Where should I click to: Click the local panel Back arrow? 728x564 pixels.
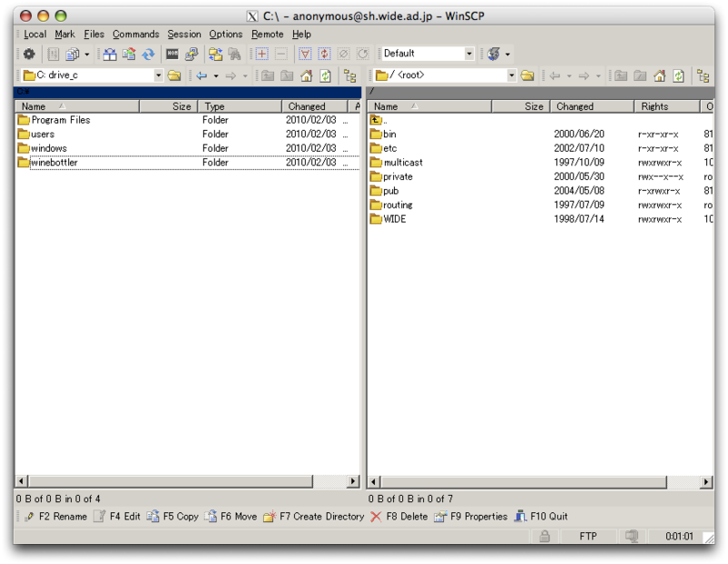coord(201,76)
